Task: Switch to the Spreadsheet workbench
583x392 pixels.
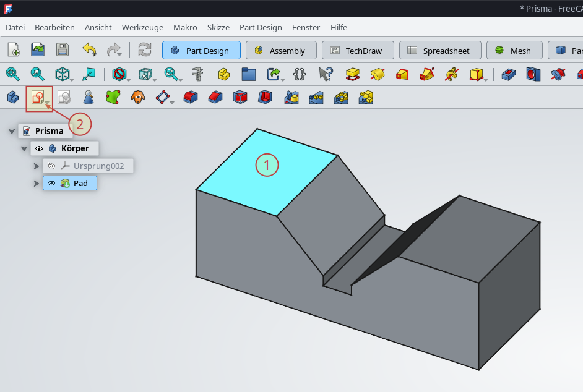Action: [x=438, y=51]
